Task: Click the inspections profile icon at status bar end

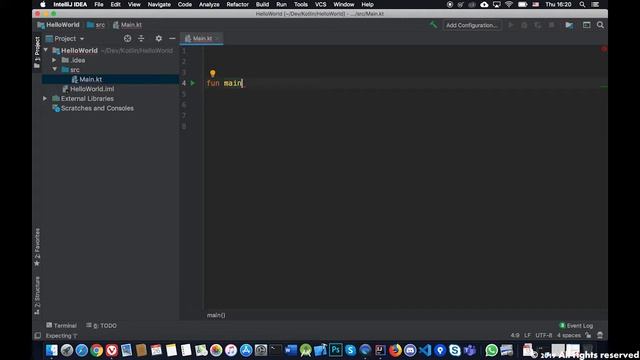Action: [x=600, y=335]
